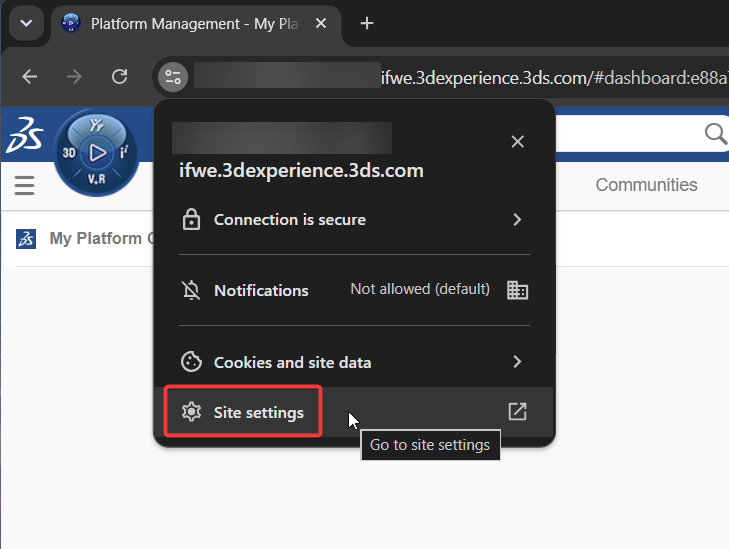This screenshot has width=729, height=549.
Task: Switch to the Communities tab
Action: 646,185
